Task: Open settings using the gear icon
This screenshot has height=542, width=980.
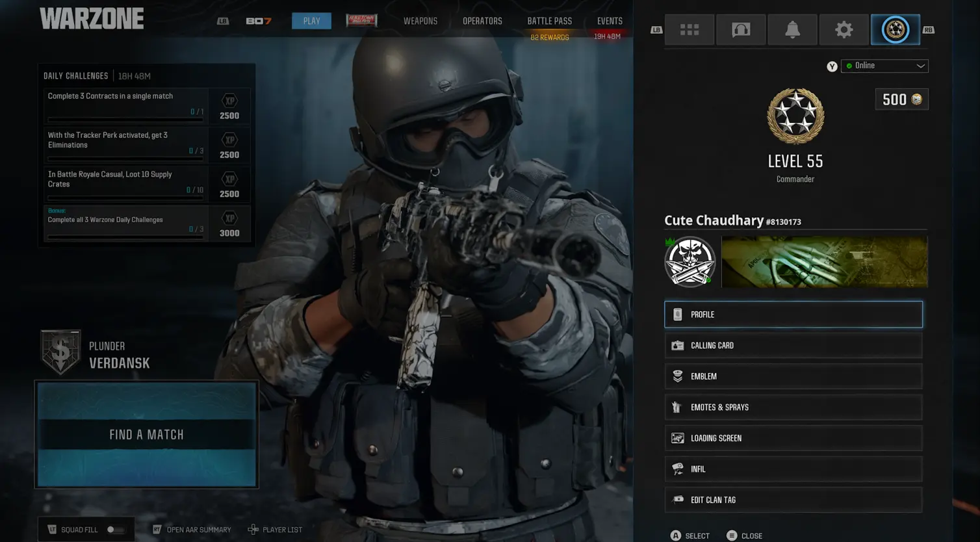Action: click(x=844, y=30)
